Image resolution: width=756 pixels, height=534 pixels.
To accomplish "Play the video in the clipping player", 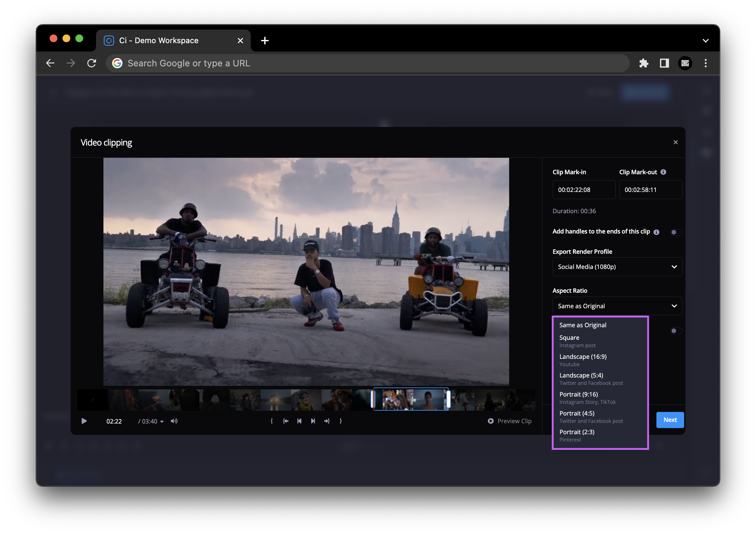I will click(84, 421).
